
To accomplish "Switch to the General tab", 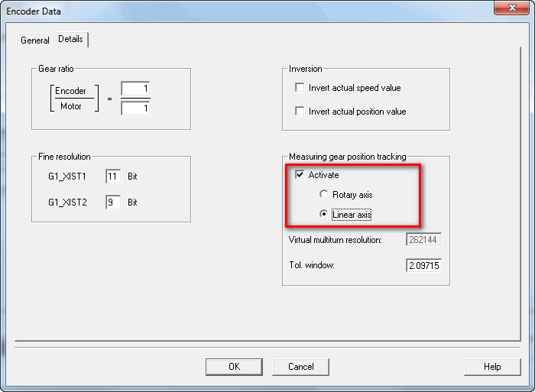I will coord(35,40).
